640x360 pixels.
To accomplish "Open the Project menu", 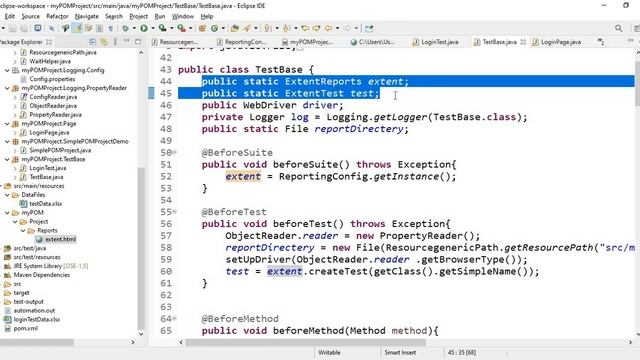I will click(138, 16).
